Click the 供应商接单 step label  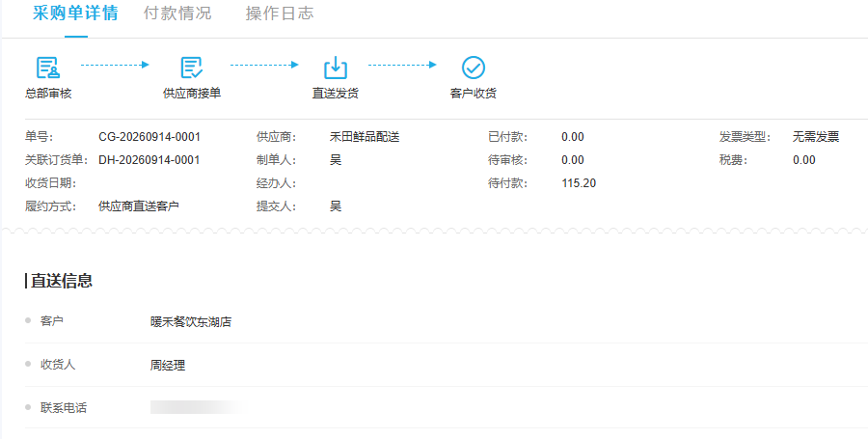click(192, 93)
